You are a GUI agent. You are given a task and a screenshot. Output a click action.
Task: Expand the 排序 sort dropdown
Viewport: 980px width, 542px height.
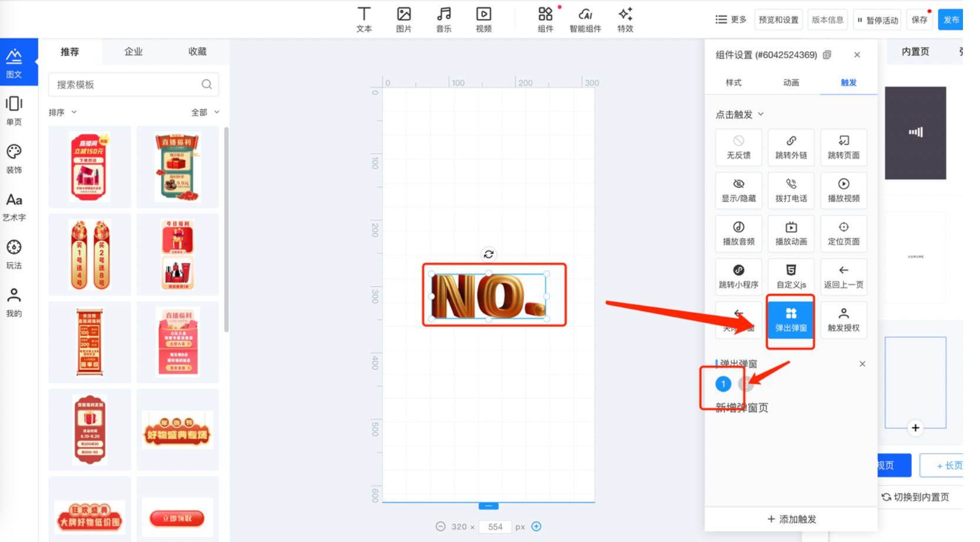(63, 112)
